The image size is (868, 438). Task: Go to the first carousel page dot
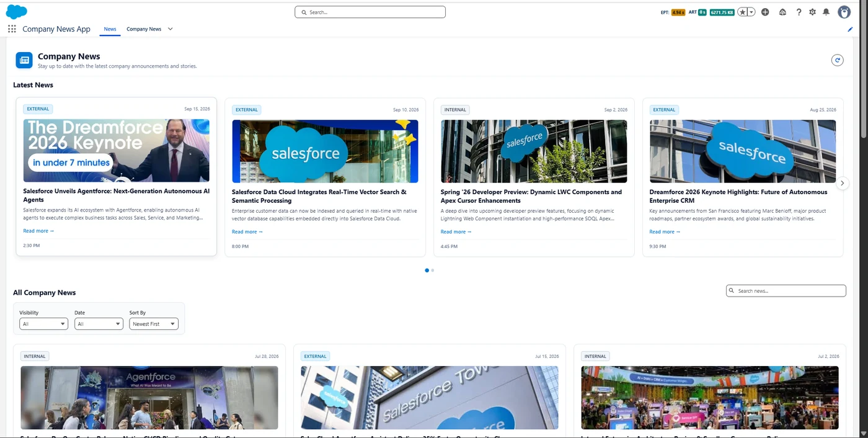point(427,270)
